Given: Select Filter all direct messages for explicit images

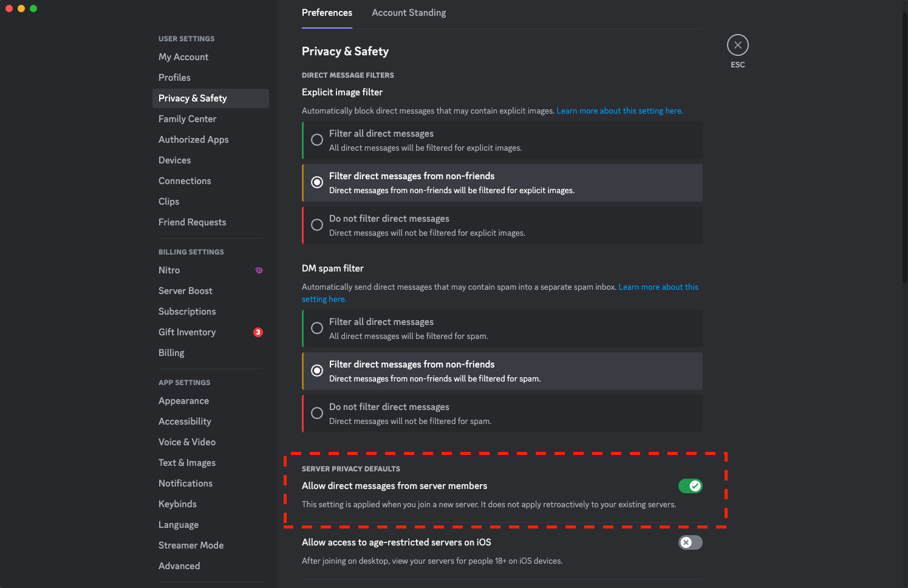Looking at the screenshot, I should click(502, 140).
